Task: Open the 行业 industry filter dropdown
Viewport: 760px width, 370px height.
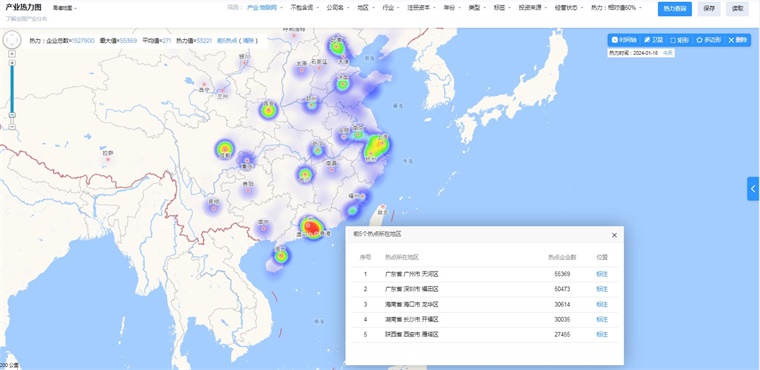Action: tap(389, 8)
